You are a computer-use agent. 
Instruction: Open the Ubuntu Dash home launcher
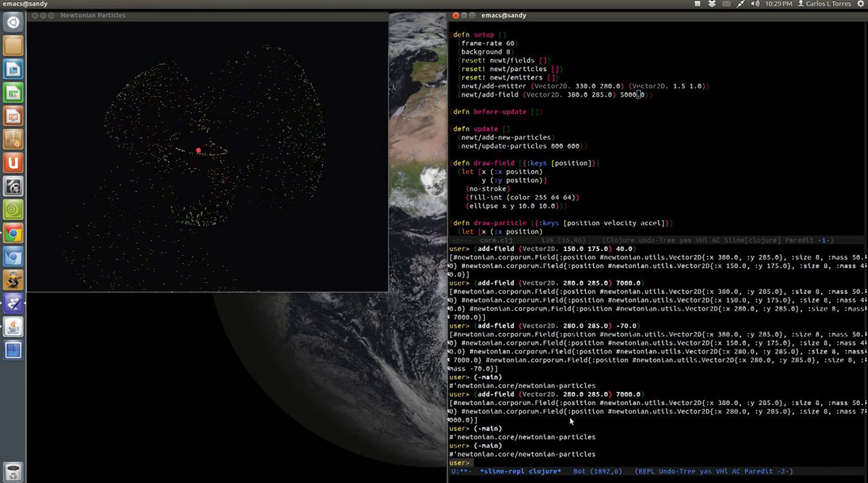(13, 22)
